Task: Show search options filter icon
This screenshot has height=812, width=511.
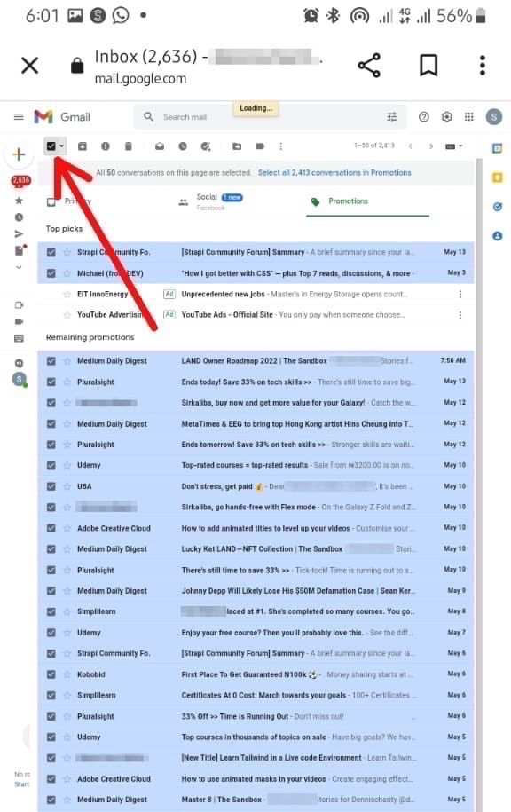Action: 392,117
